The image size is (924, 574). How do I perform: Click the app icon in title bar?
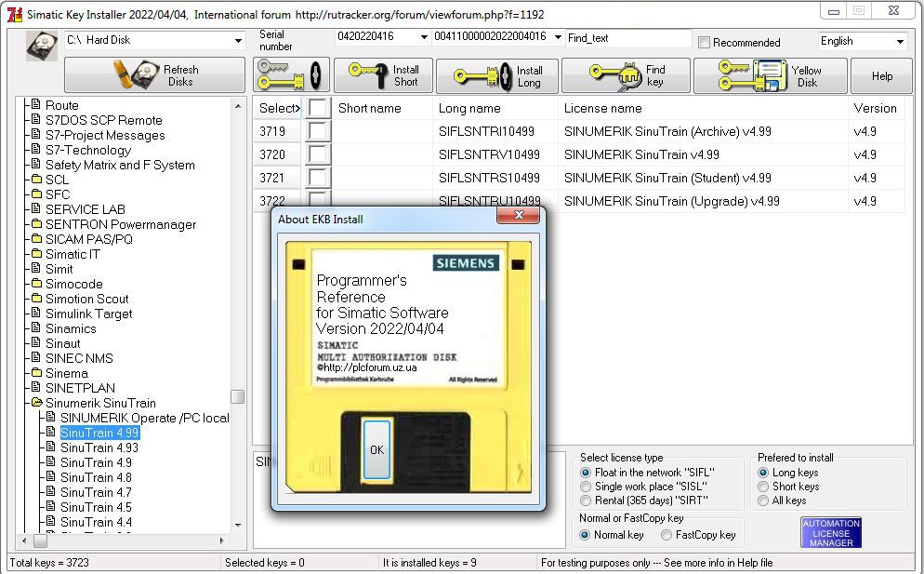point(15,14)
